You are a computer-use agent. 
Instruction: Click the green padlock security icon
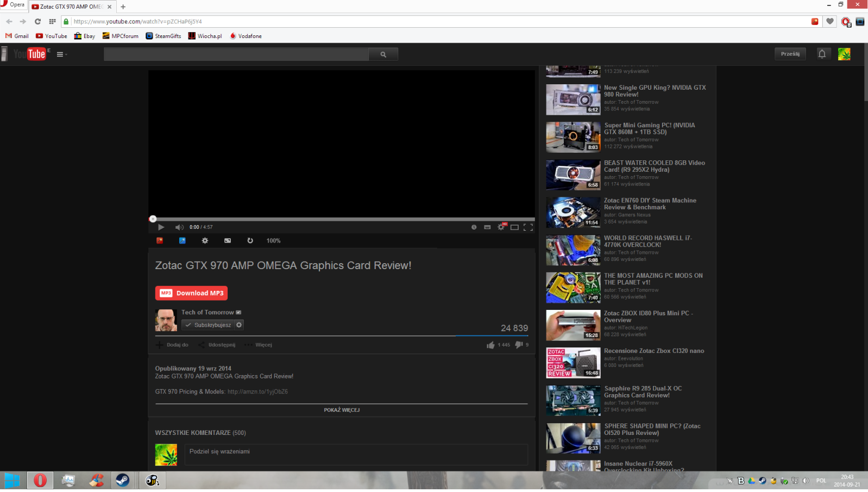[66, 22]
